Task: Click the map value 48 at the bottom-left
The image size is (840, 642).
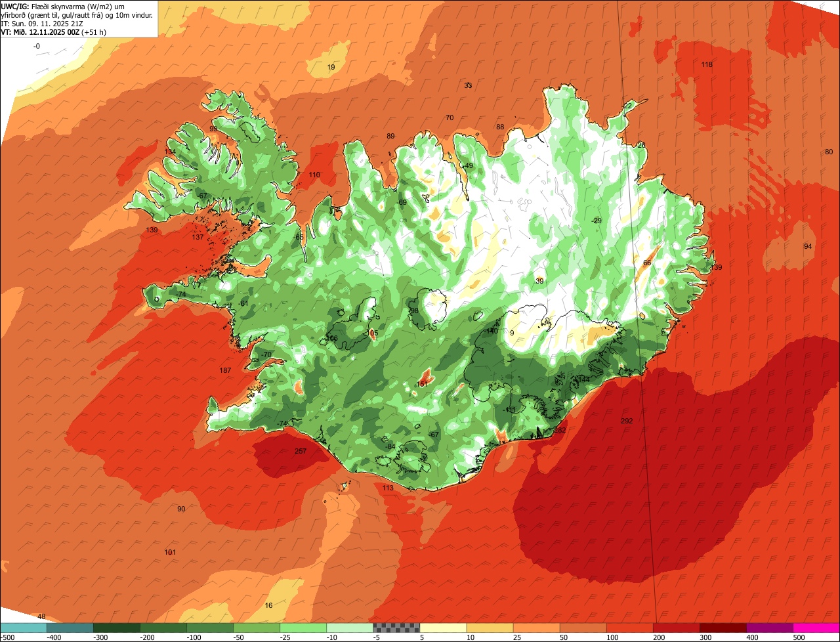Action: point(41,616)
